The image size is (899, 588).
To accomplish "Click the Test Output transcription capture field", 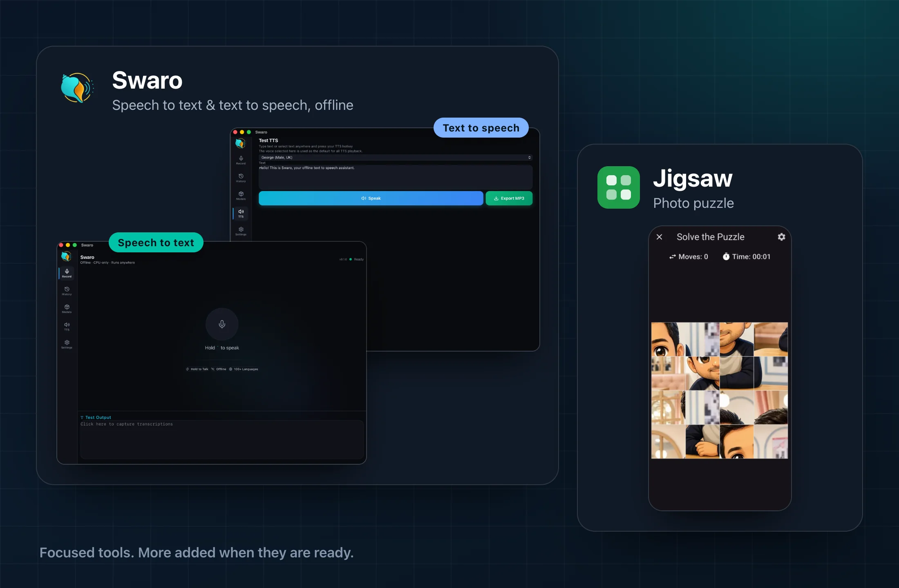I will point(222,439).
